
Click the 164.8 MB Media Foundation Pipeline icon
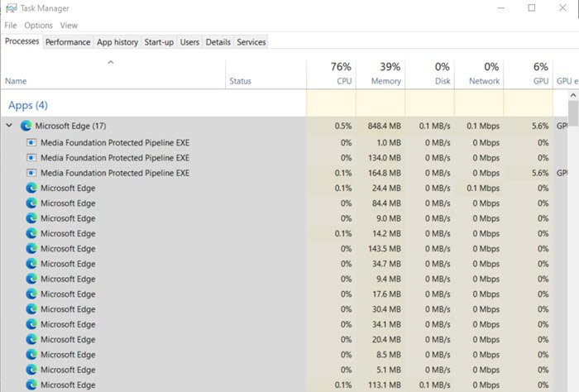coord(31,173)
